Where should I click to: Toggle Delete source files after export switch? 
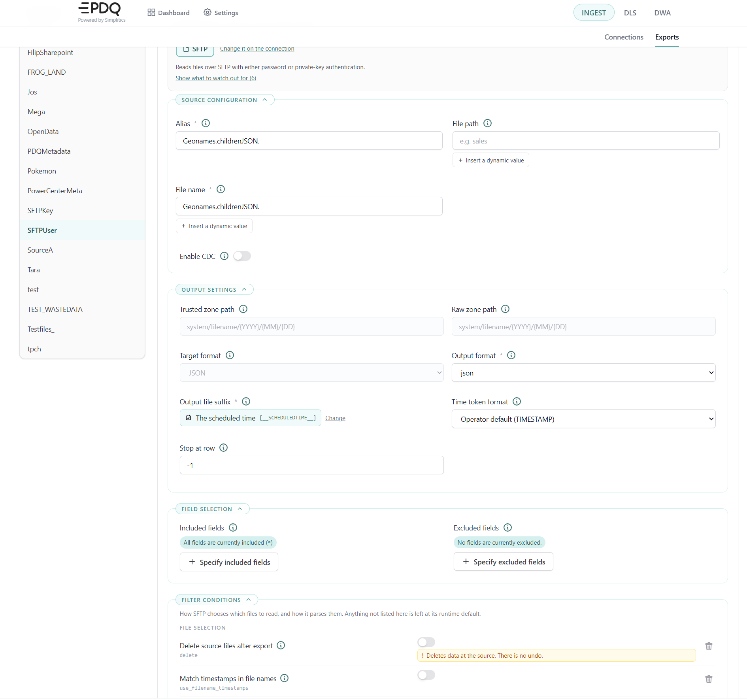point(426,642)
